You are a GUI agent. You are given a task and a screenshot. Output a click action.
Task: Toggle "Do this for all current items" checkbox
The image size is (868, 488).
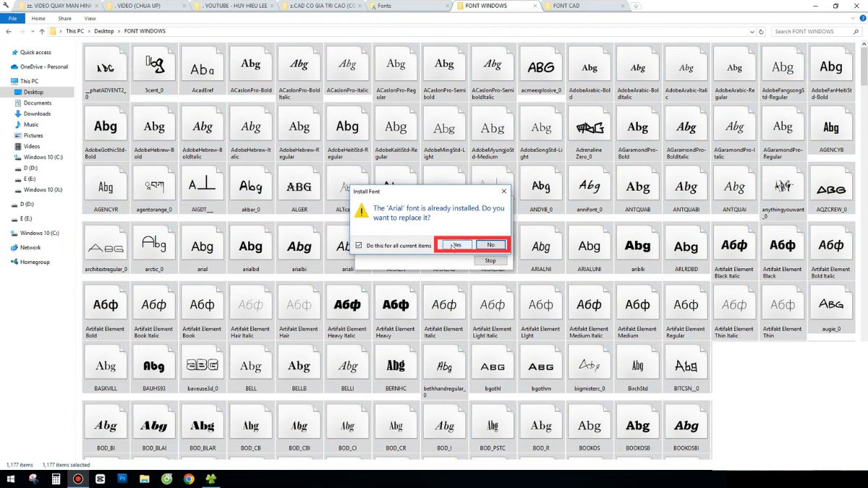click(x=359, y=245)
